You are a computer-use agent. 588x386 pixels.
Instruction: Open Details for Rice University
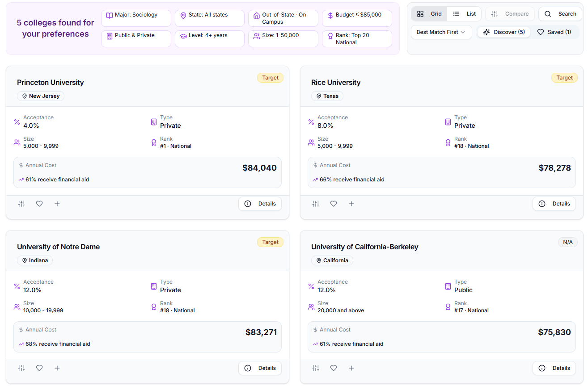pyautogui.click(x=554, y=204)
